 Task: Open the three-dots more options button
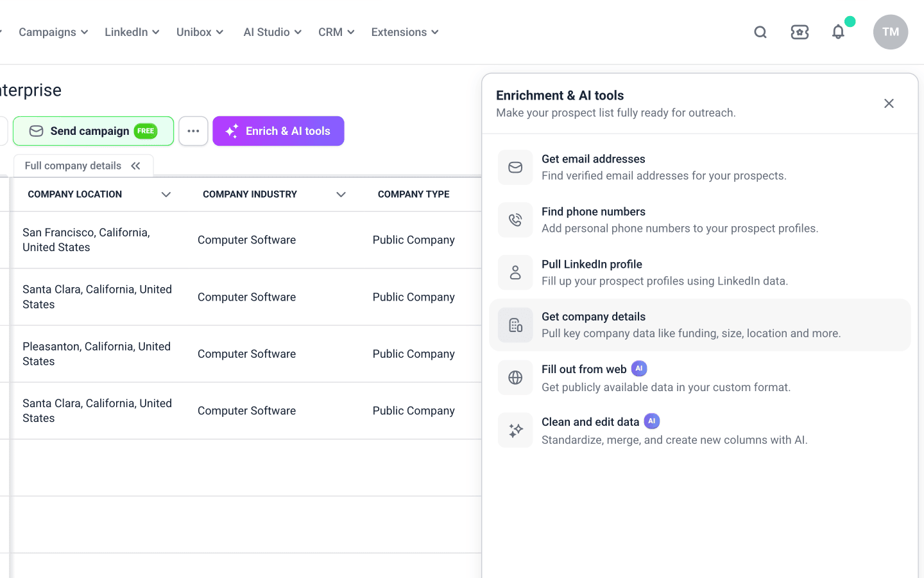tap(193, 131)
